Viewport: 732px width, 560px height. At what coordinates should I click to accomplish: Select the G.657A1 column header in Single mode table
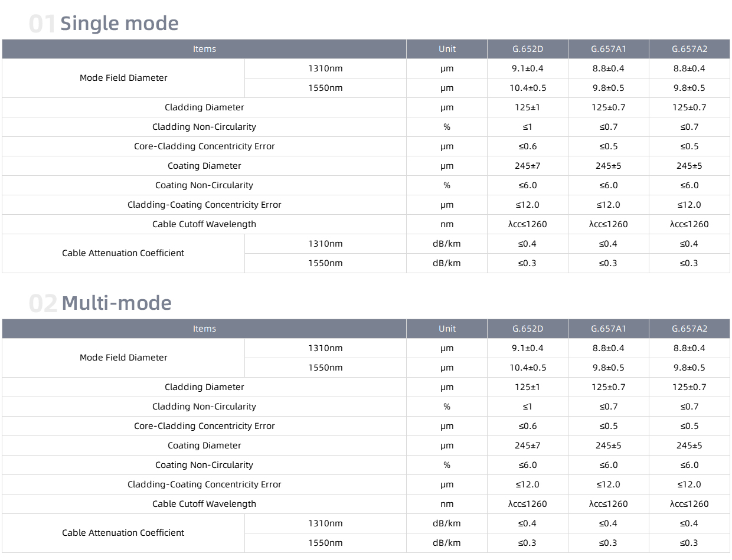point(609,49)
